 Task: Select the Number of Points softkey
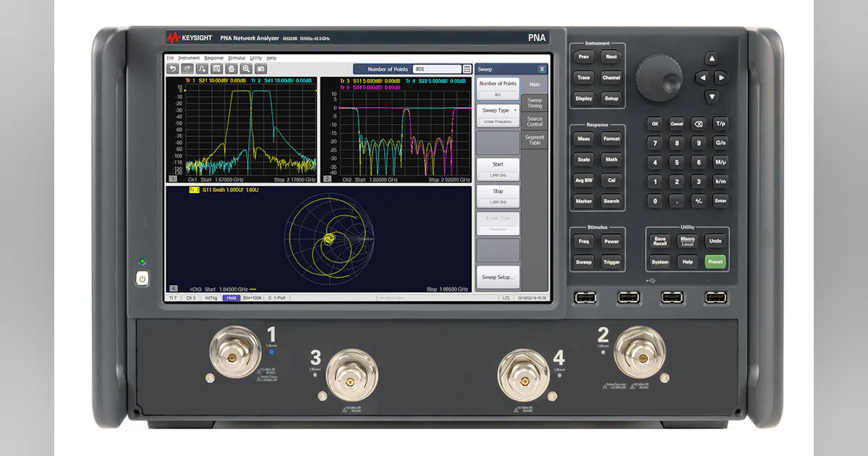498,88
